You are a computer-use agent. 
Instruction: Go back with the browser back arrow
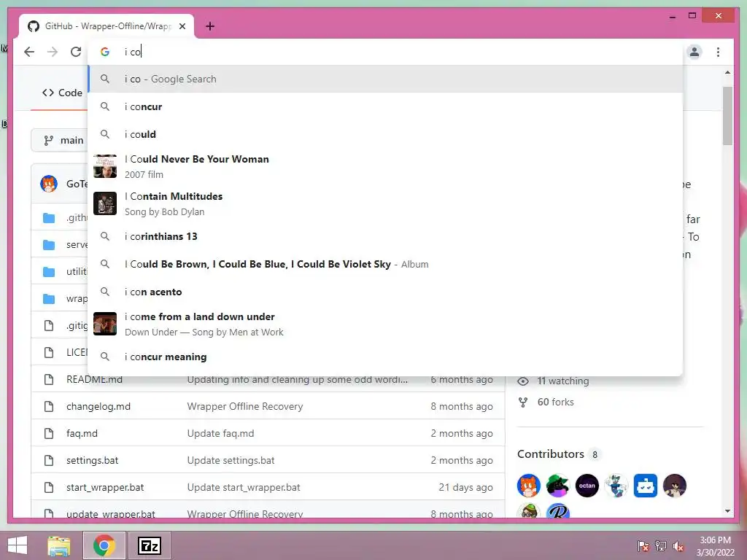point(29,52)
